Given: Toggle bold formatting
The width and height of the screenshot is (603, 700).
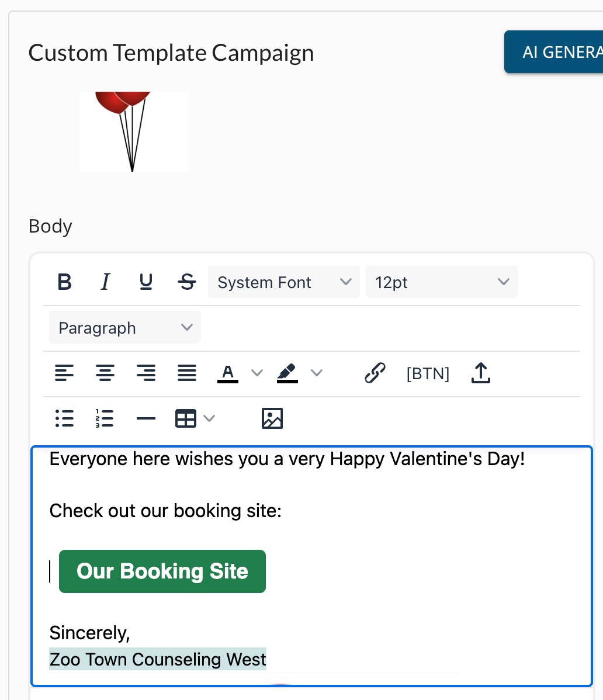Looking at the screenshot, I should pos(65,282).
